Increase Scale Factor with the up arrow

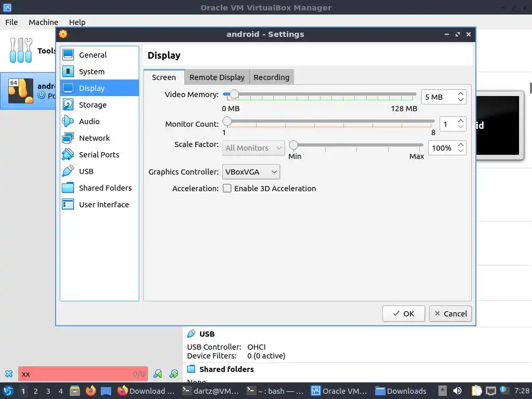[460, 145]
